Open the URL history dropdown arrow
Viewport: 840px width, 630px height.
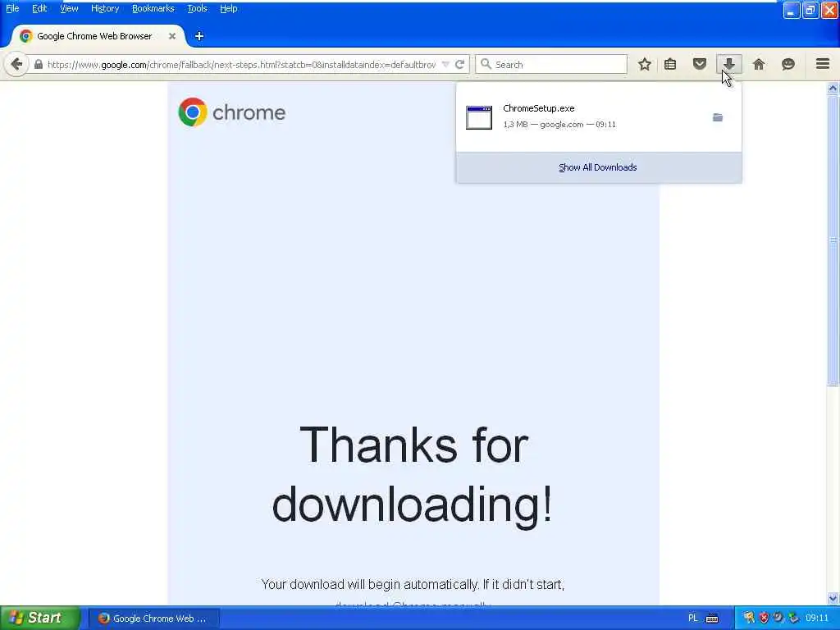(445, 64)
